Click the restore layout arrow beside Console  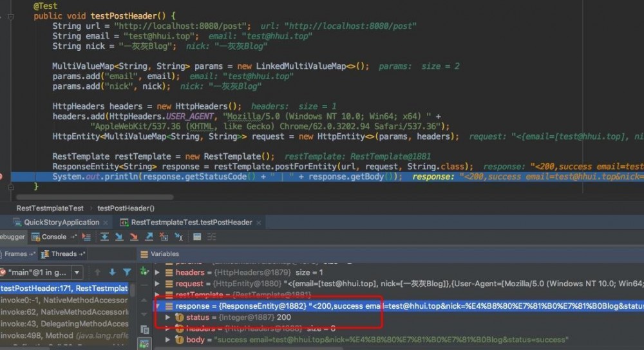coord(73,237)
